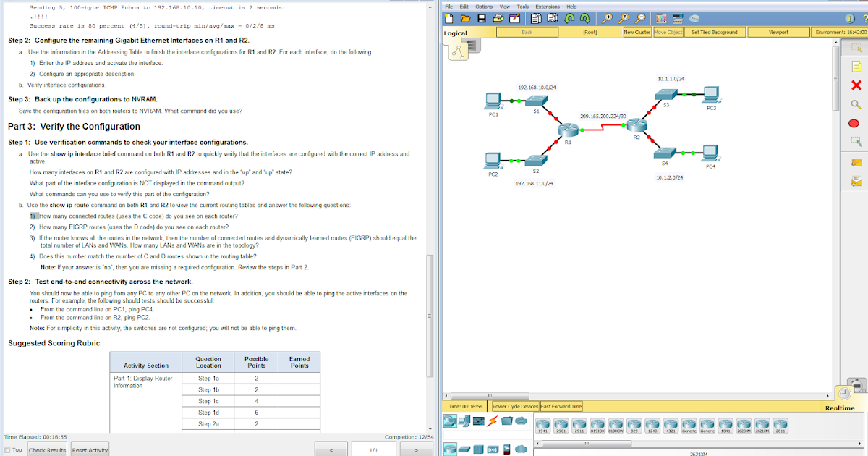Choose the End Devices category icon

point(463,421)
